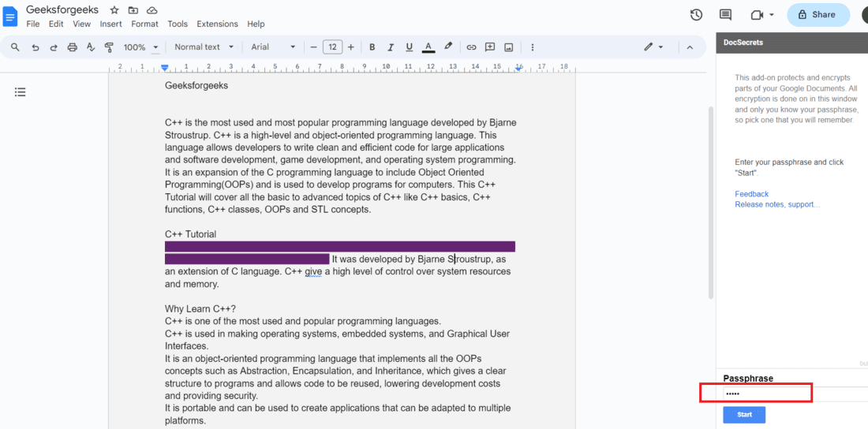The image size is (868, 429).
Task: Open version history clock icon
Action: click(697, 15)
